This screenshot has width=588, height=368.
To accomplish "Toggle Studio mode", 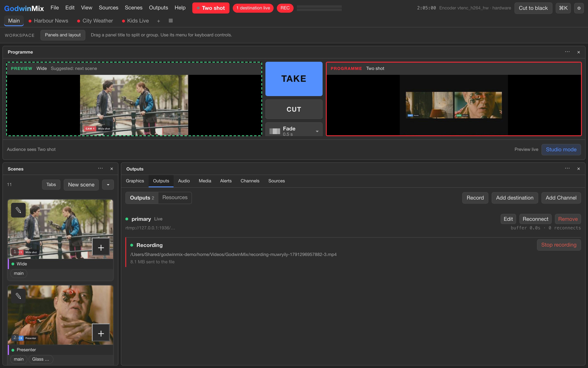I will point(561,149).
